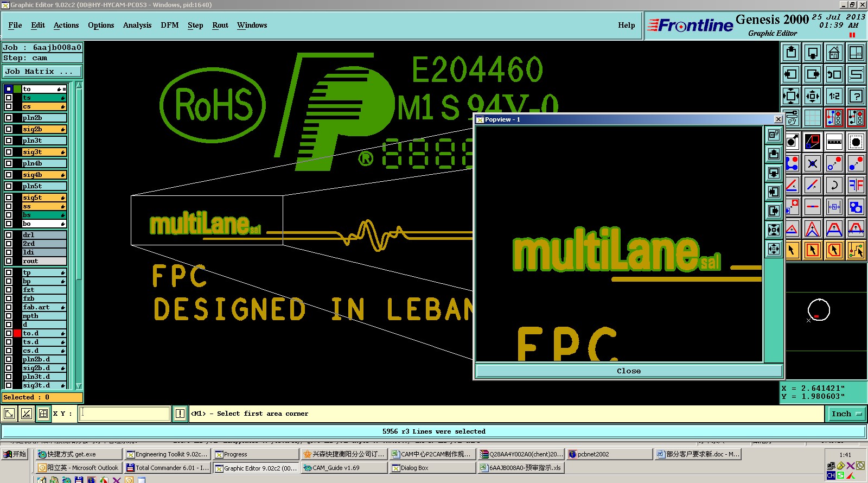The image size is (868, 483).
Task: Toggle the sig3t layer checkbox
Action: click(9, 152)
